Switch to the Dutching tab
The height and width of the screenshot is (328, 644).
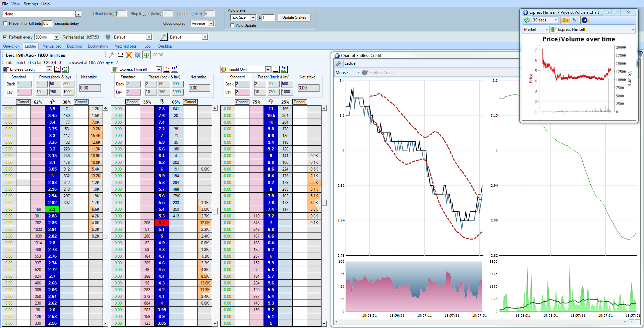74,46
